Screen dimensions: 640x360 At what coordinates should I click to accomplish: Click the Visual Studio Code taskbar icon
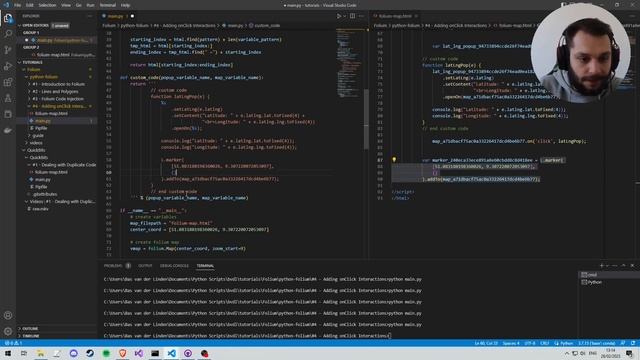[171, 353]
